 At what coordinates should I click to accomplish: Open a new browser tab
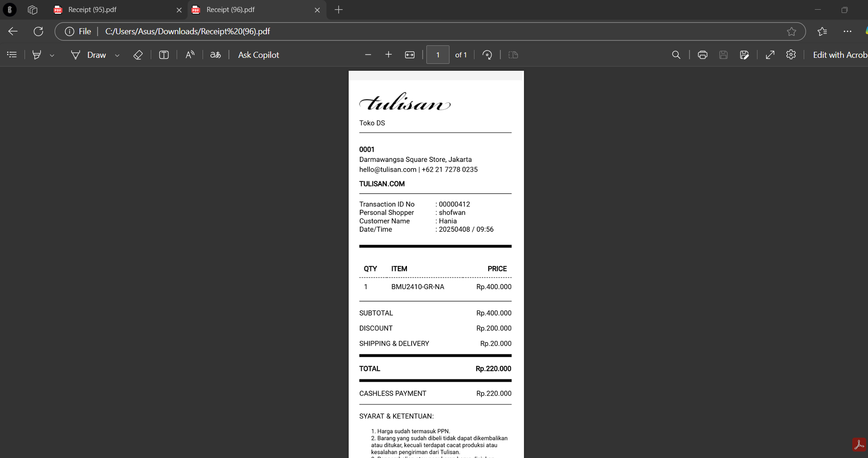pos(339,10)
